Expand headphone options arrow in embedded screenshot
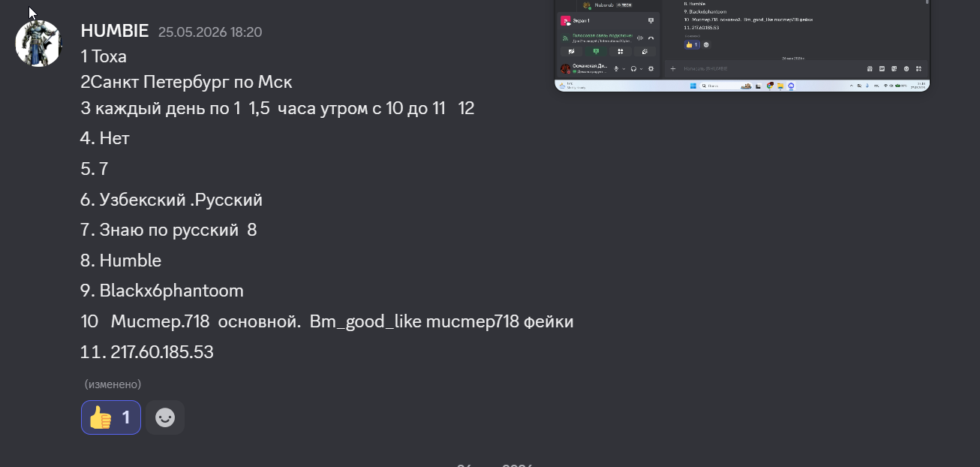The image size is (980, 467). point(641,68)
